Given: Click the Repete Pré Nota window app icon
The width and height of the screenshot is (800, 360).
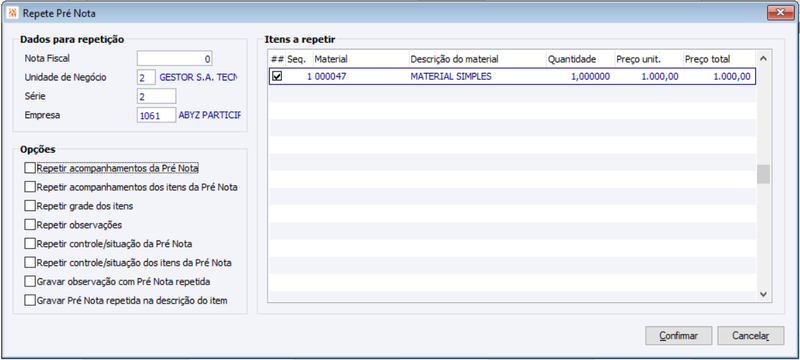Looking at the screenshot, I should point(13,13).
